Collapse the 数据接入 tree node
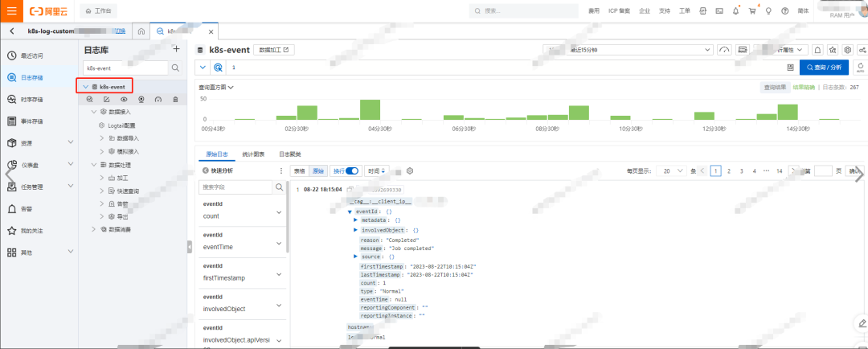This screenshot has width=868, height=349. pyautogui.click(x=94, y=112)
